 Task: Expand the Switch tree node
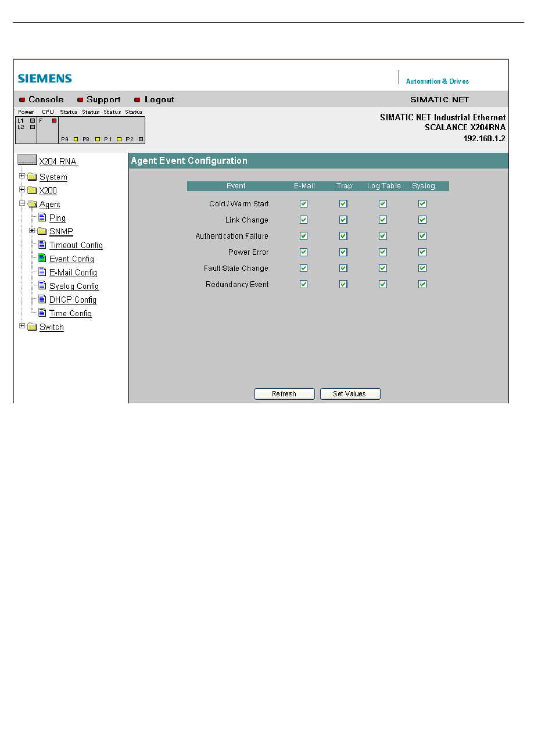[x=22, y=326]
